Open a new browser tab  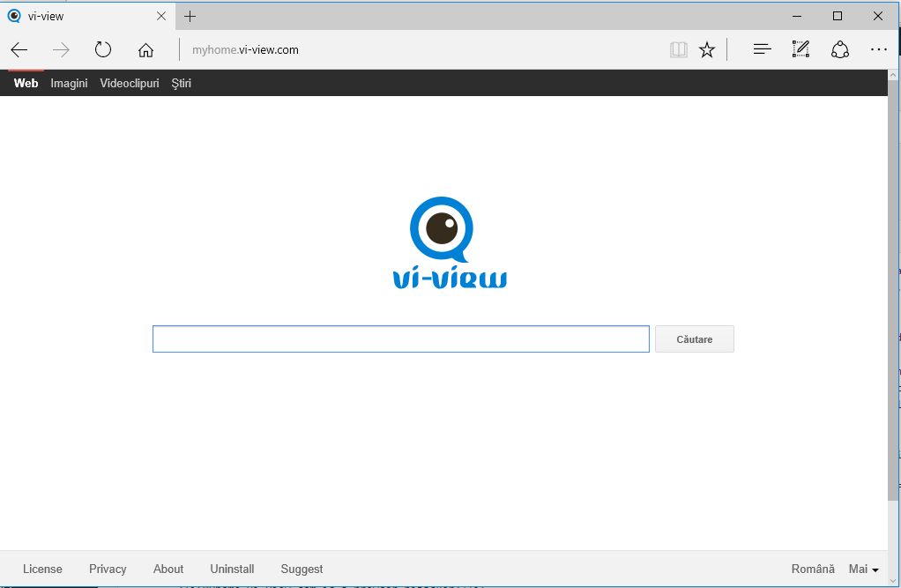click(190, 15)
